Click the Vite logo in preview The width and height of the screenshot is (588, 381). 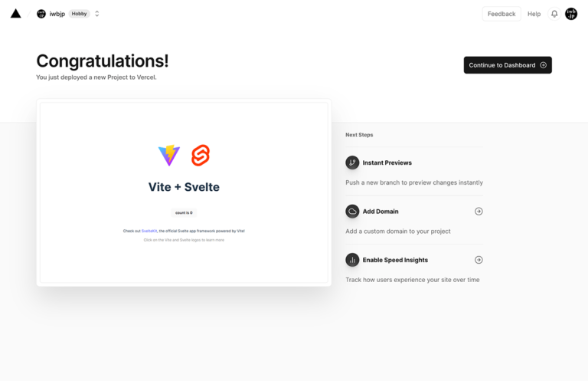(x=169, y=156)
